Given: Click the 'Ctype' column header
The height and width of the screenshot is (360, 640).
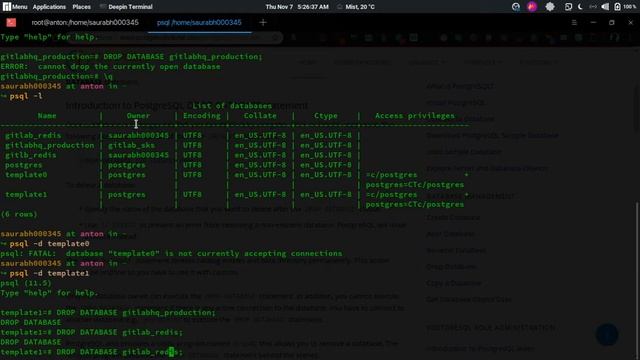Looking at the screenshot, I should [x=326, y=116].
